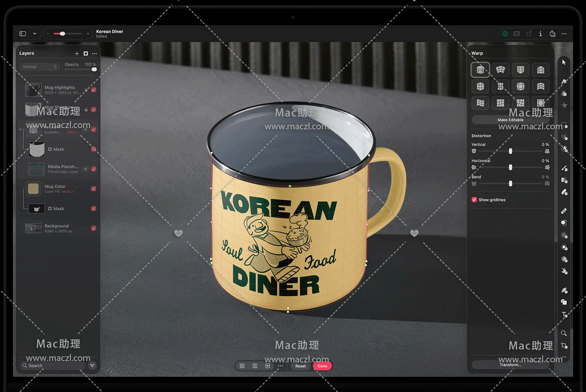
Task: Adjust the Horizontal distortion slider
Action: tap(511, 168)
